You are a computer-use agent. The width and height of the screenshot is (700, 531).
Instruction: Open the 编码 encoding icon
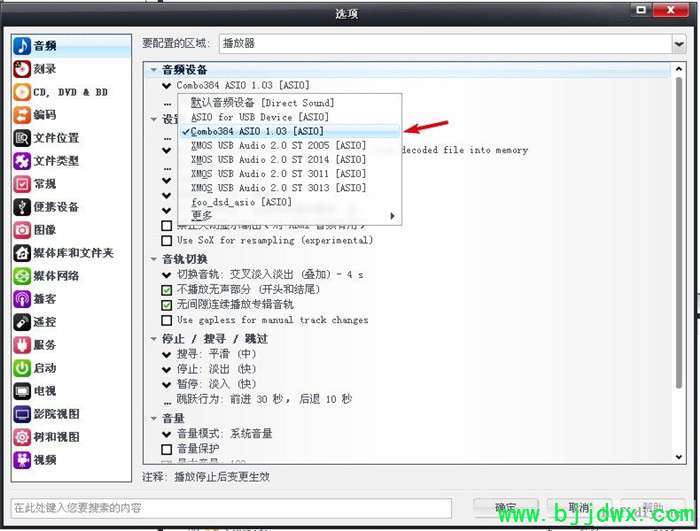pyautogui.click(x=22, y=115)
